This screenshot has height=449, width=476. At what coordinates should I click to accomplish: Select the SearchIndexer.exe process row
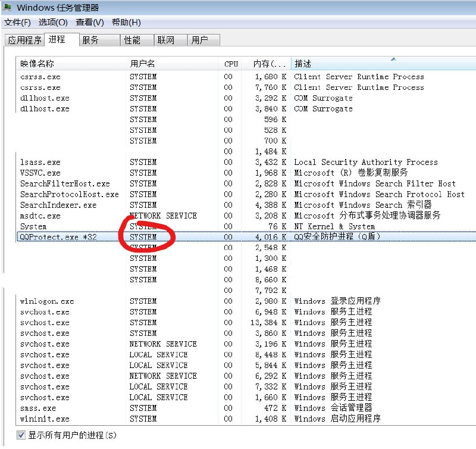click(58, 205)
